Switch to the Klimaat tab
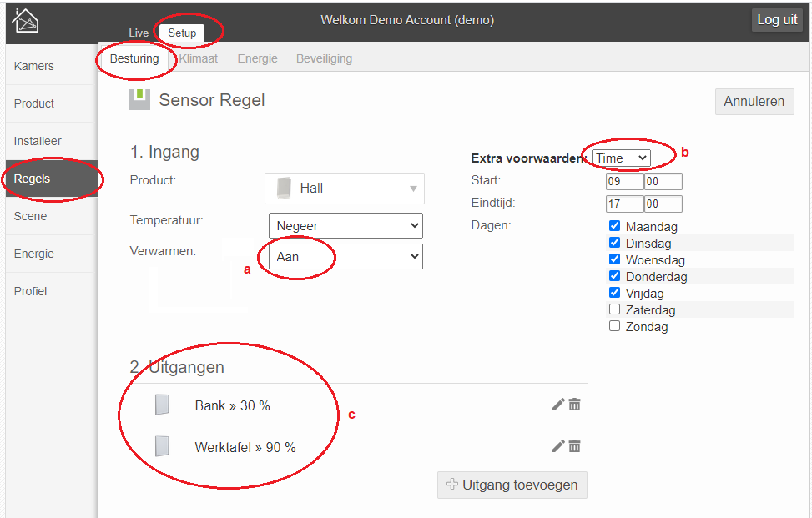The height and width of the screenshot is (518, 812). click(199, 58)
